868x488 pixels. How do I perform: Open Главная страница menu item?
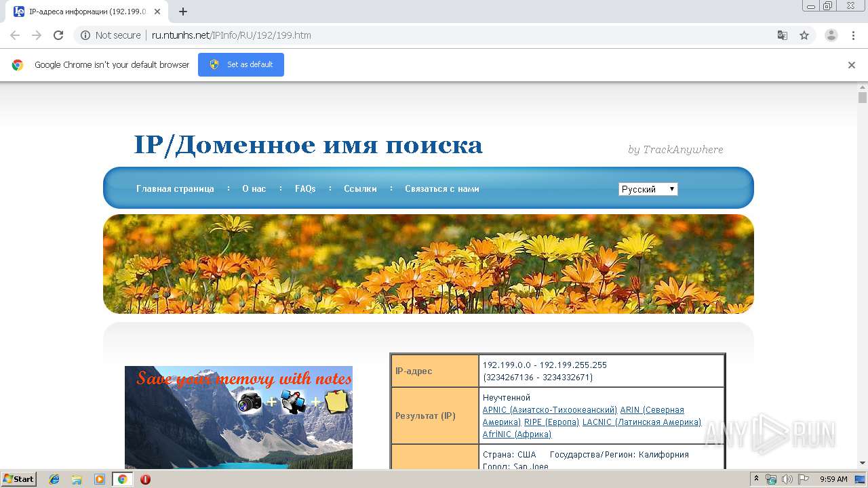pyautogui.click(x=175, y=189)
